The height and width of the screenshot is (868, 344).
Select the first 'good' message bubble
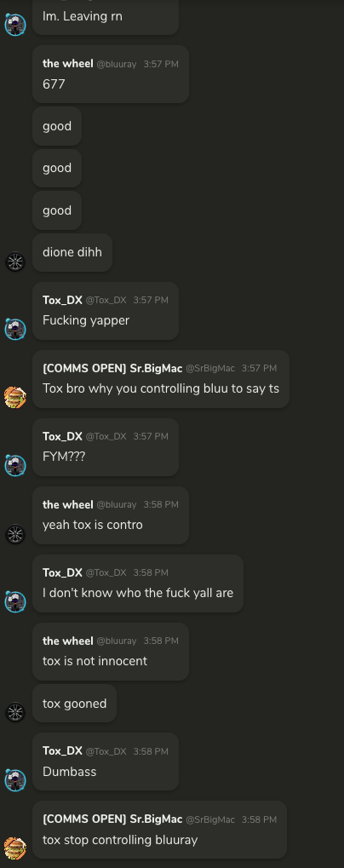click(57, 126)
